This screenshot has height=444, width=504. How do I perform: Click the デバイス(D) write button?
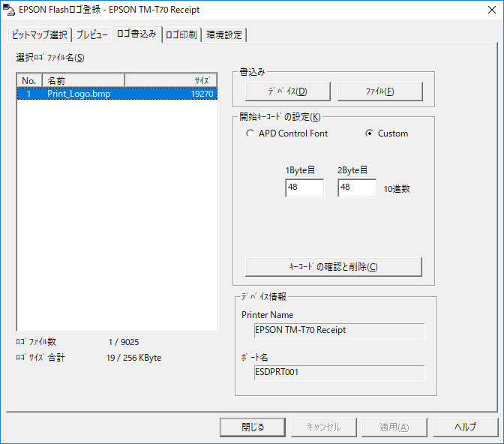click(287, 91)
